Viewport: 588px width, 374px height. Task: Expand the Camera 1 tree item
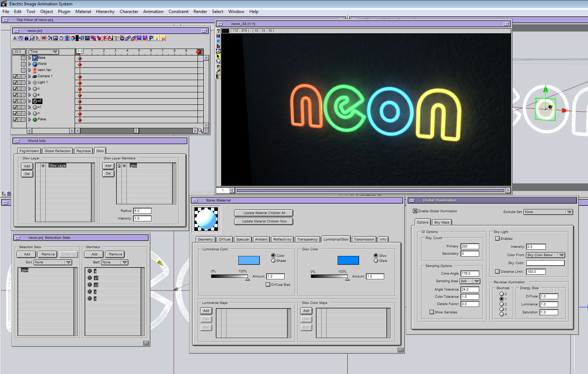(30, 76)
